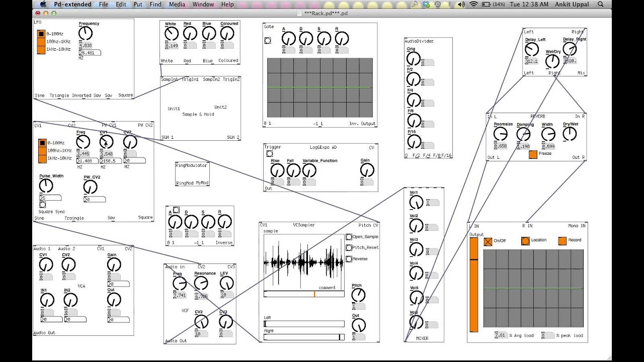
Task: Open the Edit menu
Action: (121, 5)
